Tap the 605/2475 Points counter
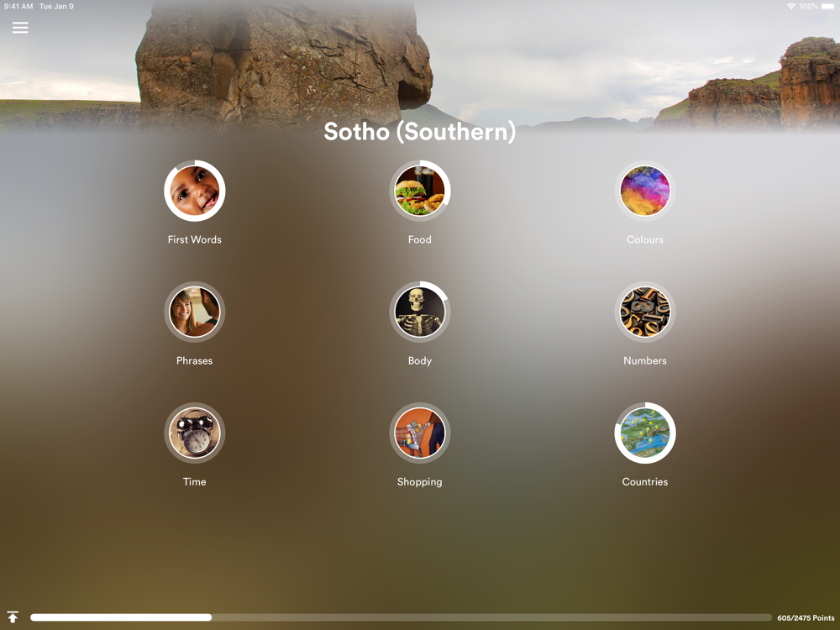The width and height of the screenshot is (840, 630). coord(806,617)
